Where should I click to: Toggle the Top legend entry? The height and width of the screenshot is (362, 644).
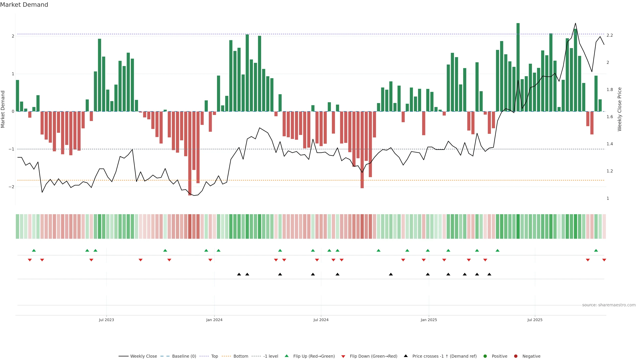(x=214, y=356)
